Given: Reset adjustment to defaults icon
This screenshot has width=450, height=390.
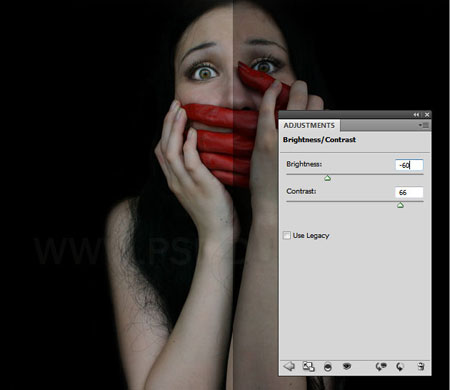Looking at the screenshot, I should pos(400,367).
